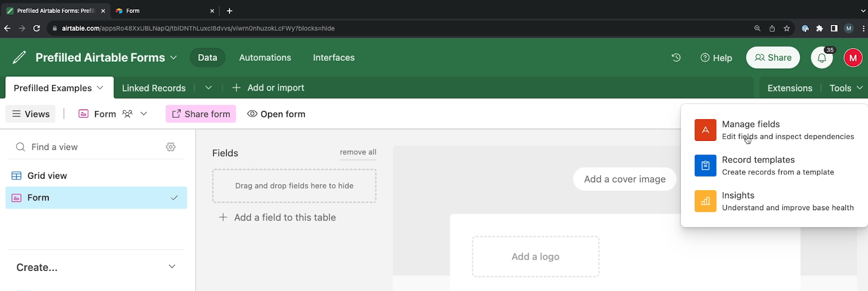Click the Insights yellow chart icon

705,201
